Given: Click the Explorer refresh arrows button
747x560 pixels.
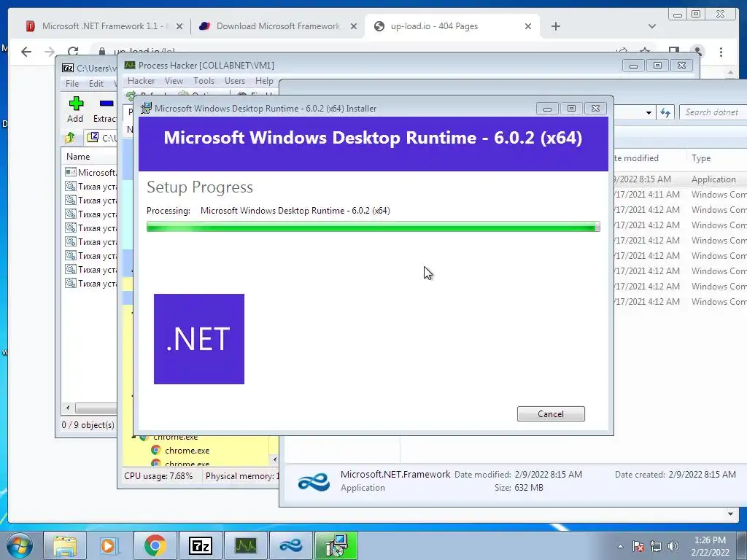Looking at the screenshot, I should (x=665, y=112).
